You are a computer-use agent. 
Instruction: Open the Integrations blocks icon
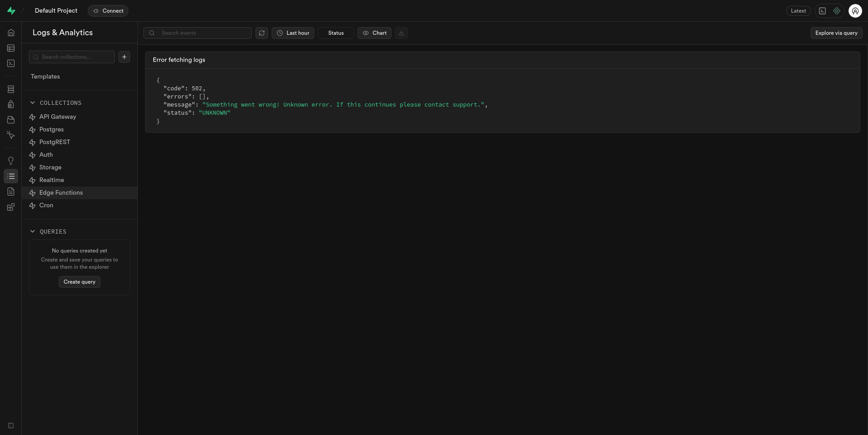point(11,207)
